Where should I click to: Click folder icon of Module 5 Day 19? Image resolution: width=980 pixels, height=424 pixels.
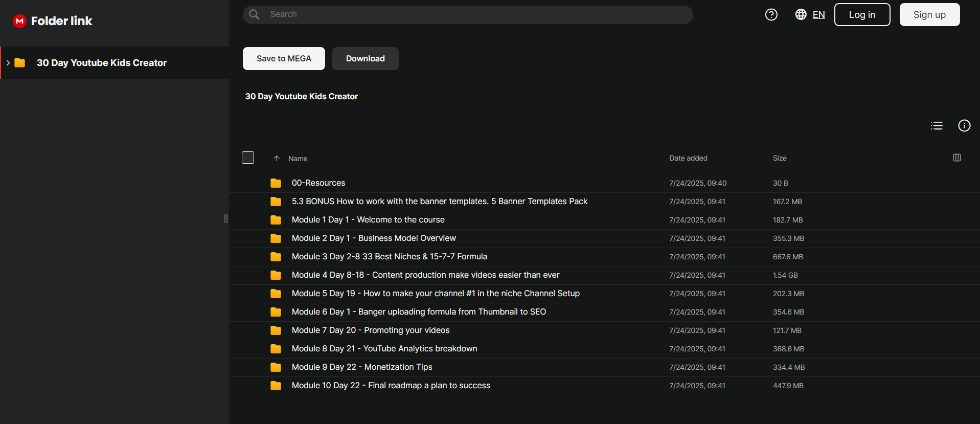click(276, 294)
